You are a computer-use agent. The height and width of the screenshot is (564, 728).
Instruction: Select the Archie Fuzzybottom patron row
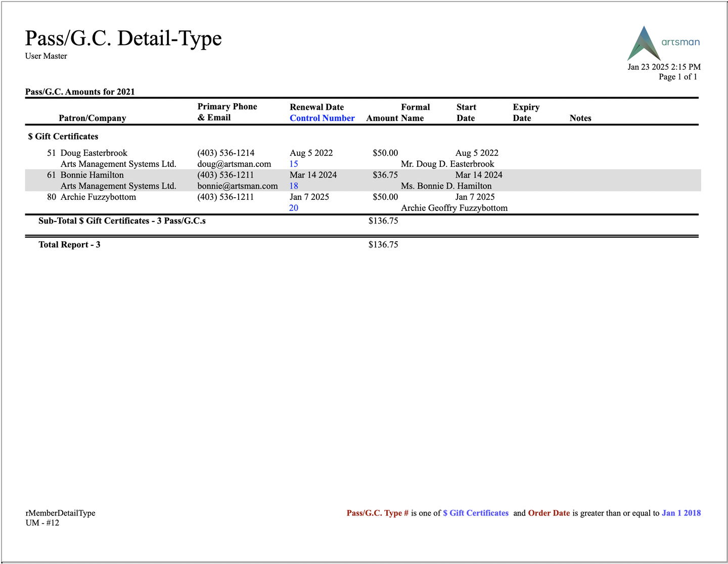tap(363, 202)
